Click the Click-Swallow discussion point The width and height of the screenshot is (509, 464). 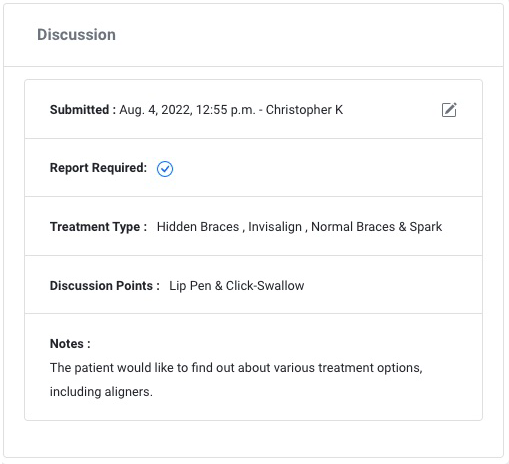(265, 286)
